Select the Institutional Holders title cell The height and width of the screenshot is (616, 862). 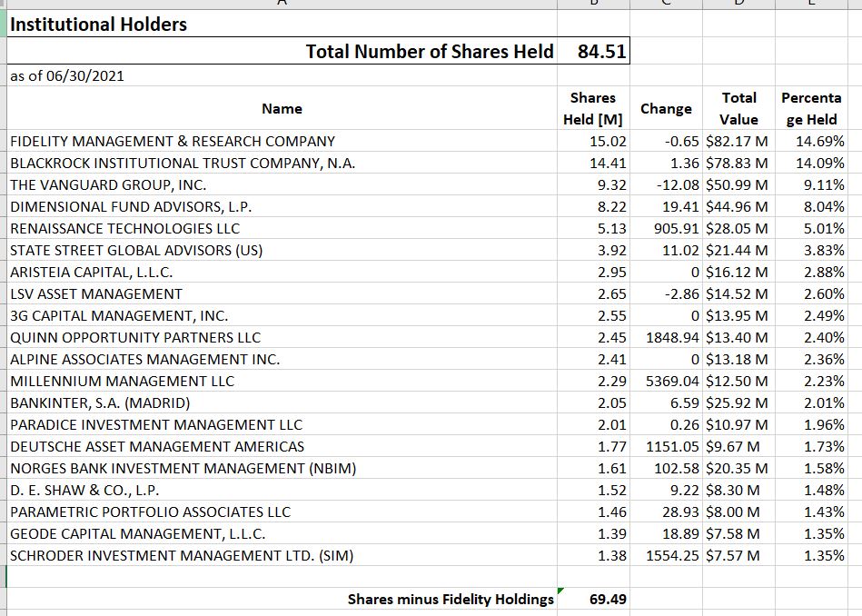point(282,24)
